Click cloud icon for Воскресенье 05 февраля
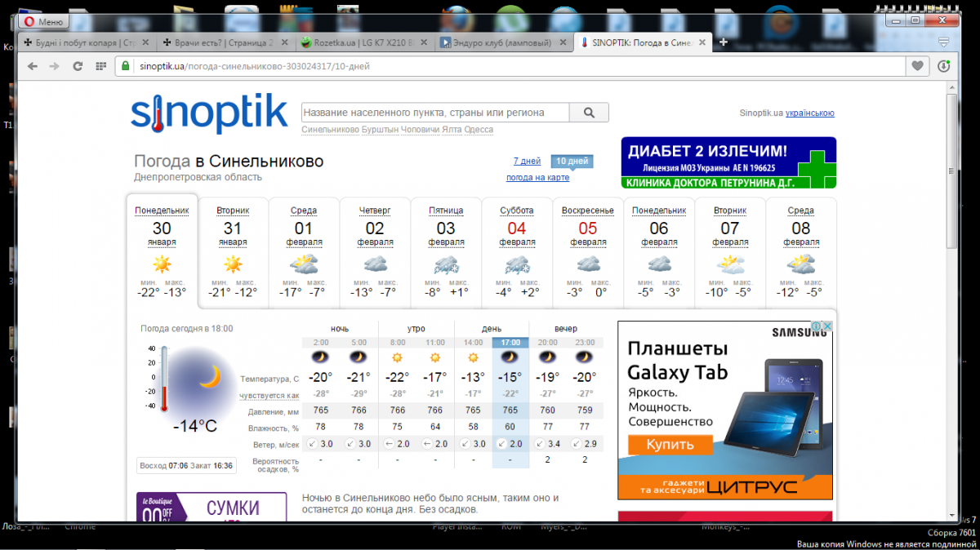The height and width of the screenshot is (550, 980). pos(588,264)
